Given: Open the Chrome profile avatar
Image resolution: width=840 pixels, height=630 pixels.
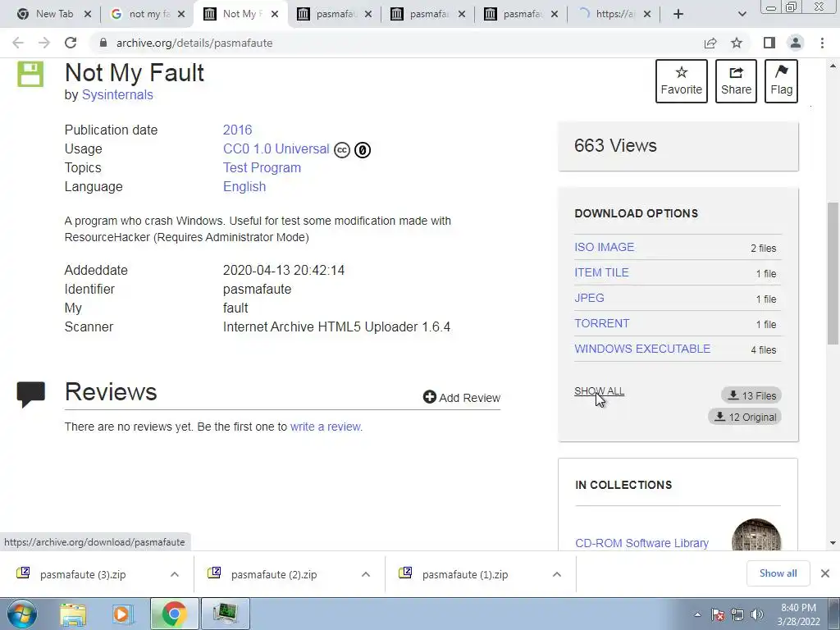Looking at the screenshot, I should coord(796,43).
